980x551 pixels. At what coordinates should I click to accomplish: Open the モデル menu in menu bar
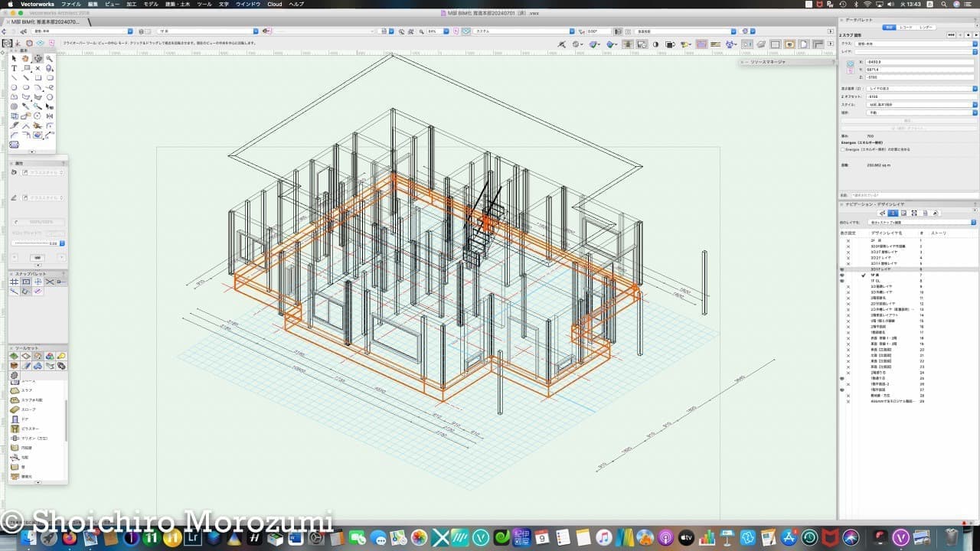tap(151, 4)
